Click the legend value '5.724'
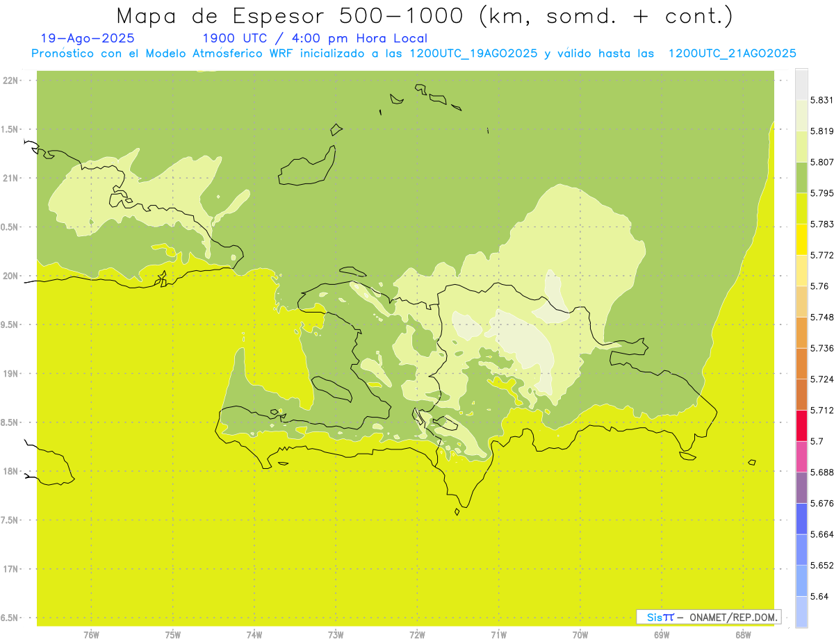Image resolution: width=834 pixels, height=644 pixels. pos(821,379)
